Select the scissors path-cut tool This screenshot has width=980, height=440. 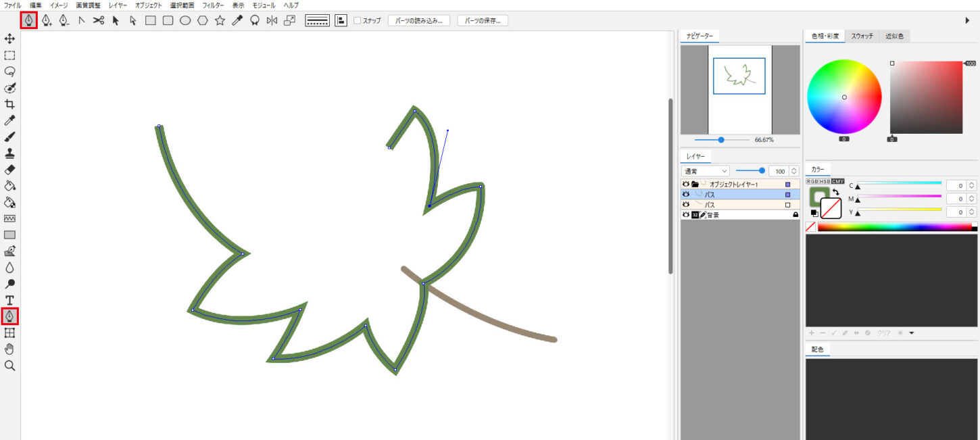point(99,20)
